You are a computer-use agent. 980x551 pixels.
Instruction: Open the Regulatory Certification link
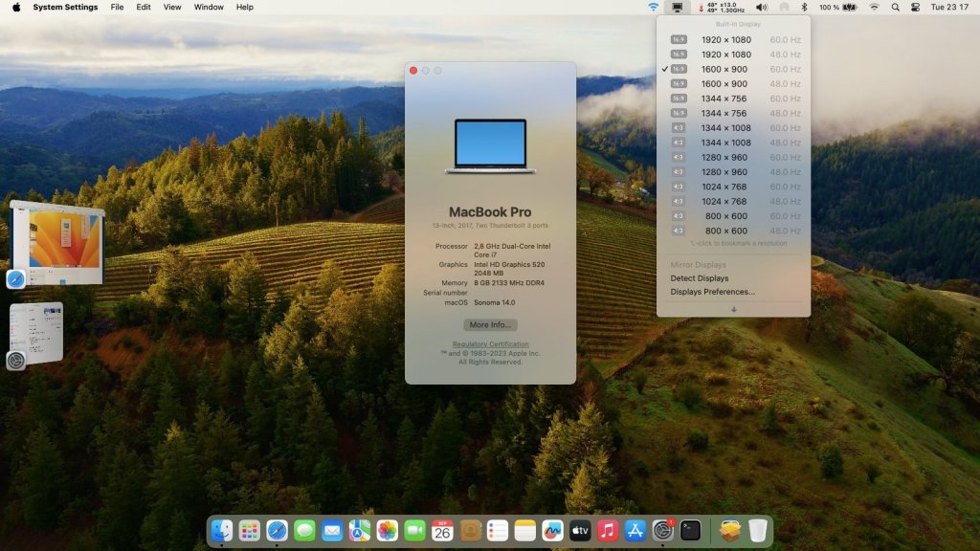(490, 344)
